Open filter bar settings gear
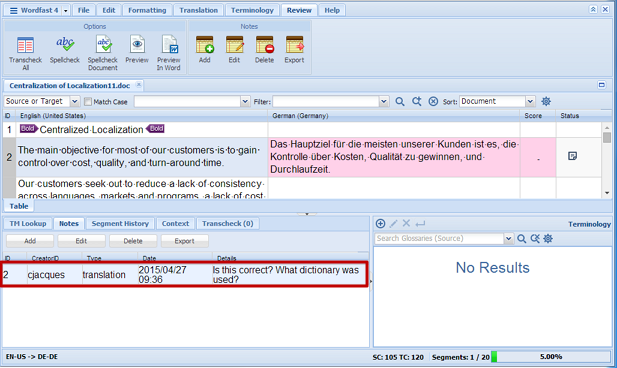 click(546, 102)
